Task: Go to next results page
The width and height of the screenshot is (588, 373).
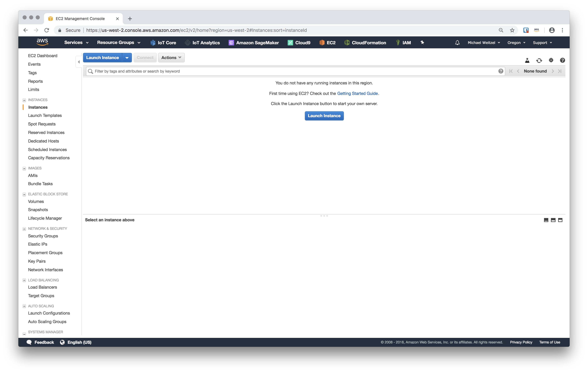Action: tap(553, 71)
